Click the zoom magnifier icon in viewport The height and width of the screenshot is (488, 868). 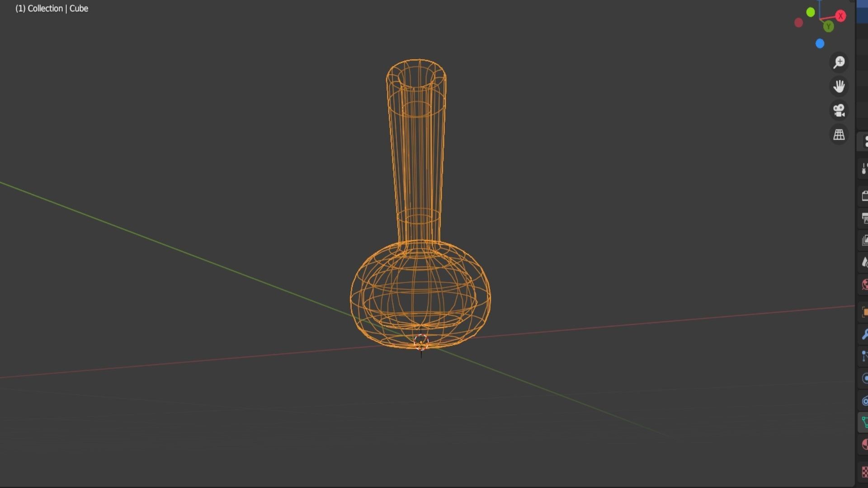839,62
